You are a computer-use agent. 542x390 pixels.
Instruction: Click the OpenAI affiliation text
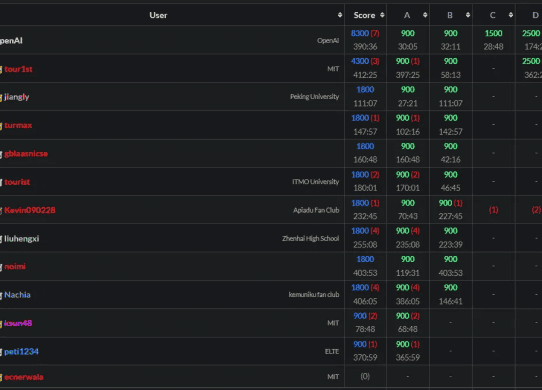(x=328, y=40)
